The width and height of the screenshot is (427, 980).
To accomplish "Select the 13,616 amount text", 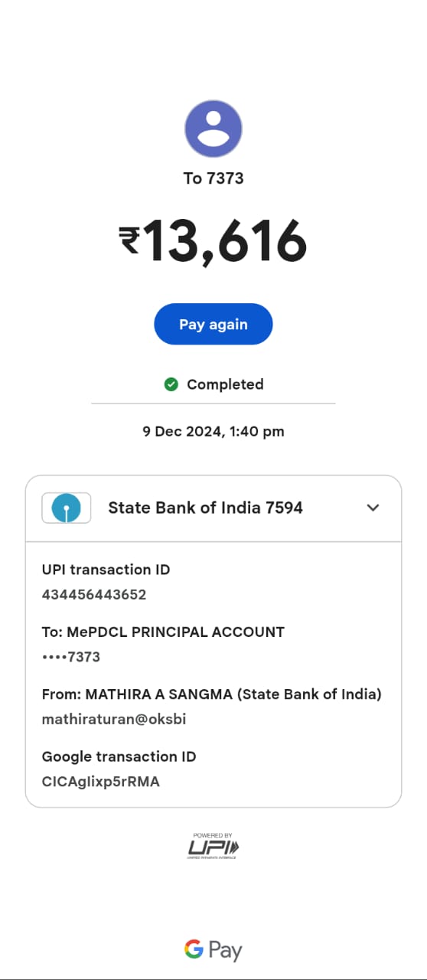I will (225, 241).
